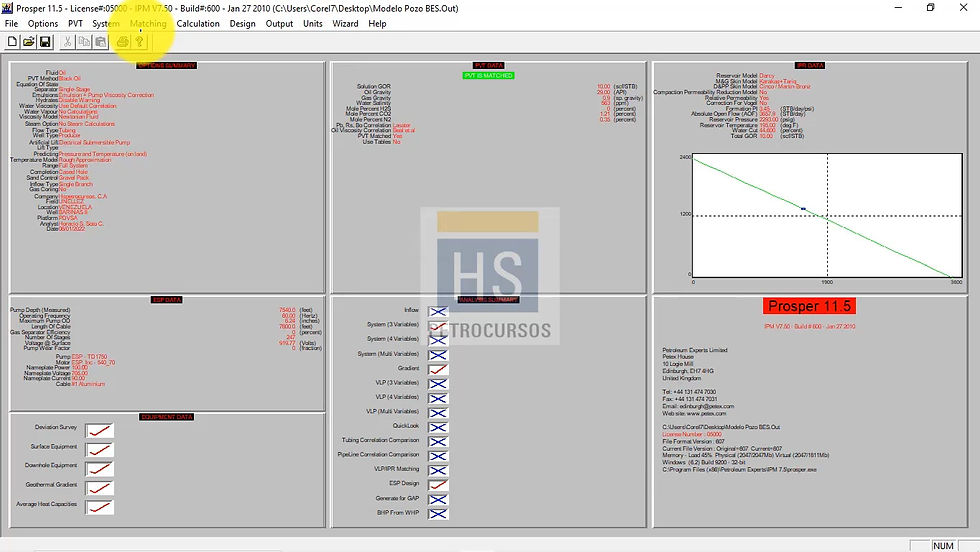Click the Copy toolbar icon
The height and width of the screenshot is (552, 980).
[x=84, y=42]
